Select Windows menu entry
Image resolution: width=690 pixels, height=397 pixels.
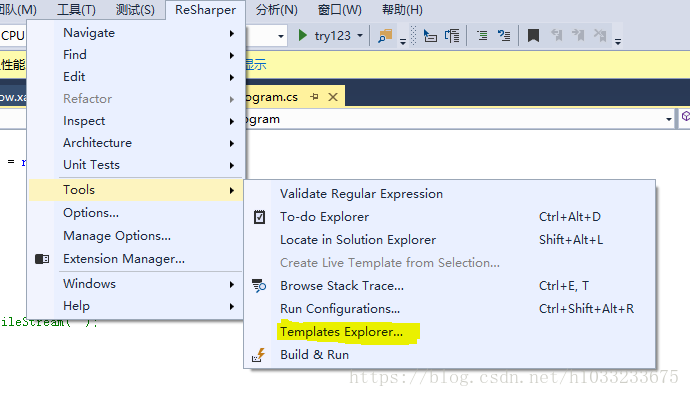click(x=136, y=284)
